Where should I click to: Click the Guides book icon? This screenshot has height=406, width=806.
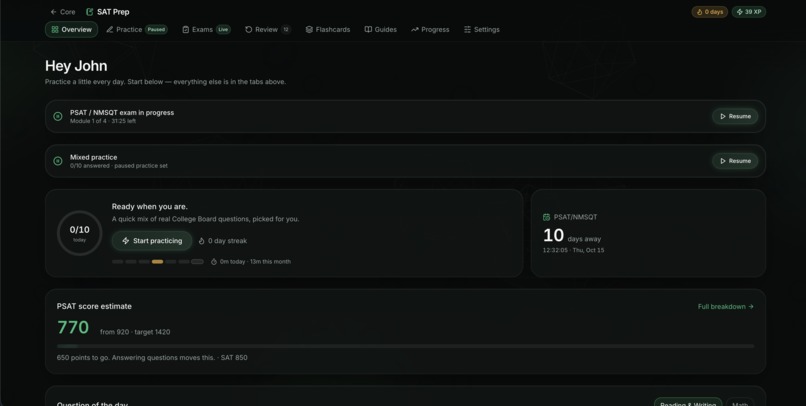368,29
